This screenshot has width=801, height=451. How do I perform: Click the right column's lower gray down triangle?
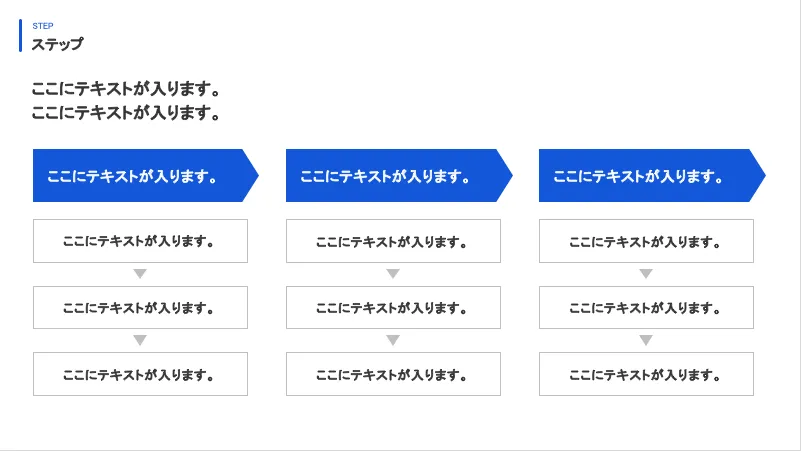click(x=646, y=340)
